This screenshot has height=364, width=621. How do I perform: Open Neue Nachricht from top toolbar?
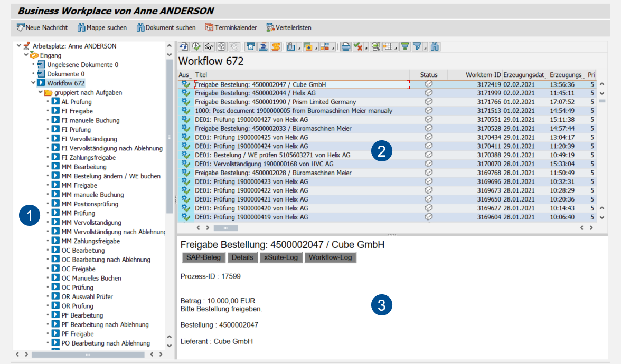tap(42, 27)
